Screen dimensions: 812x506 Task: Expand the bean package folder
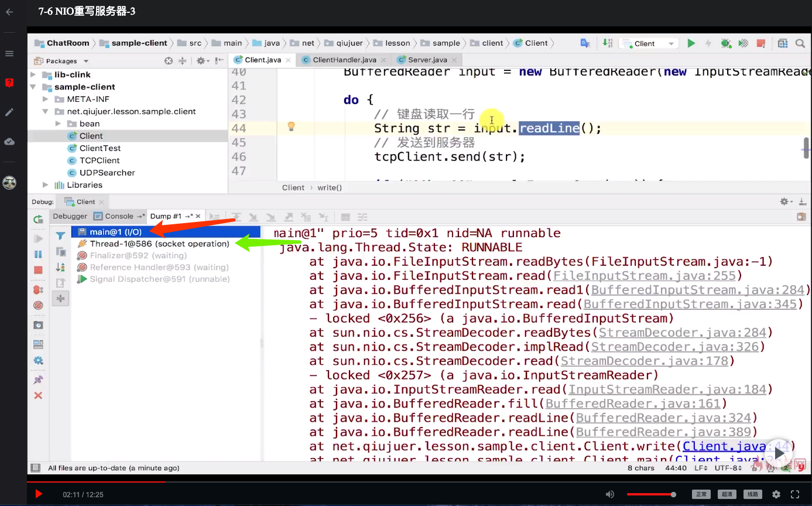point(58,124)
